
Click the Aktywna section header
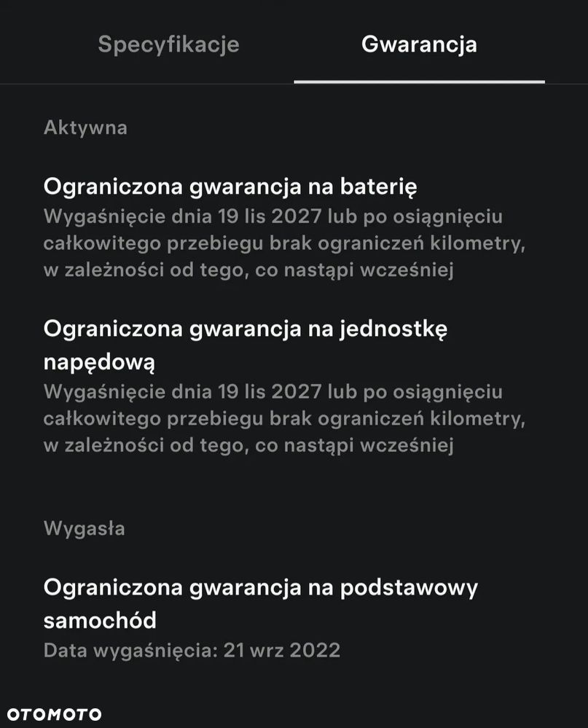[x=85, y=128]
